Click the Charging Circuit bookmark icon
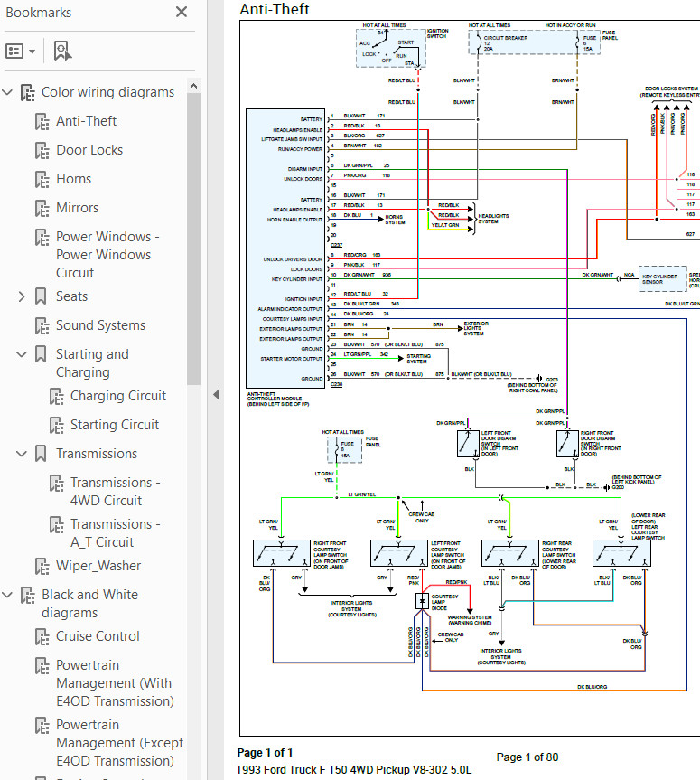 click(x=57, y=396)
